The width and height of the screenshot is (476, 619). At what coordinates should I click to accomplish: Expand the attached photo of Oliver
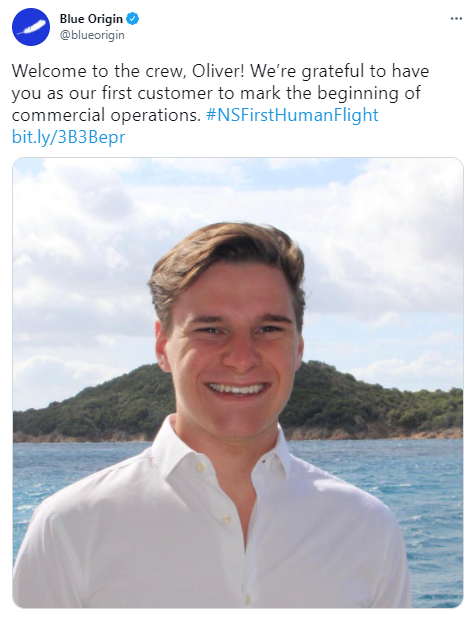tap(238, 383)
